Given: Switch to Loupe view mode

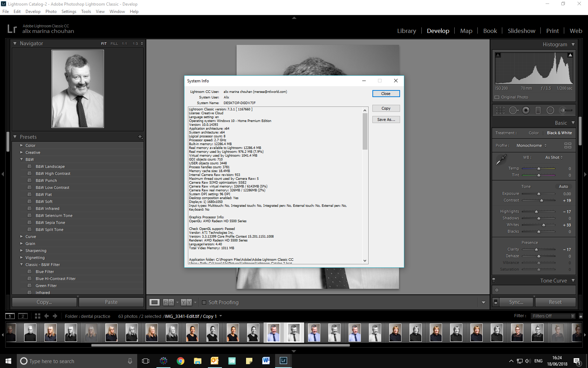Looking at the screenshot, I should [154, 302].
